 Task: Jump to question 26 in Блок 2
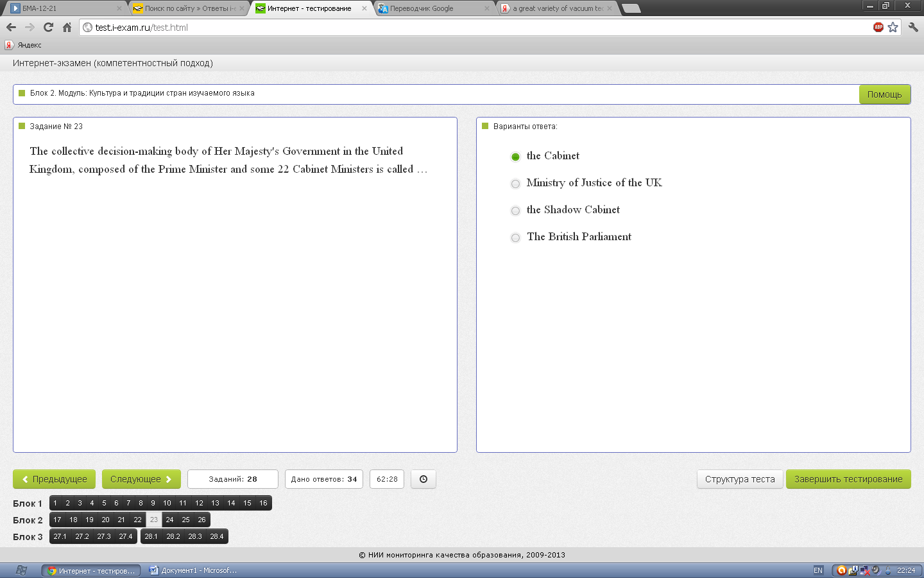(x=201, y=520)
